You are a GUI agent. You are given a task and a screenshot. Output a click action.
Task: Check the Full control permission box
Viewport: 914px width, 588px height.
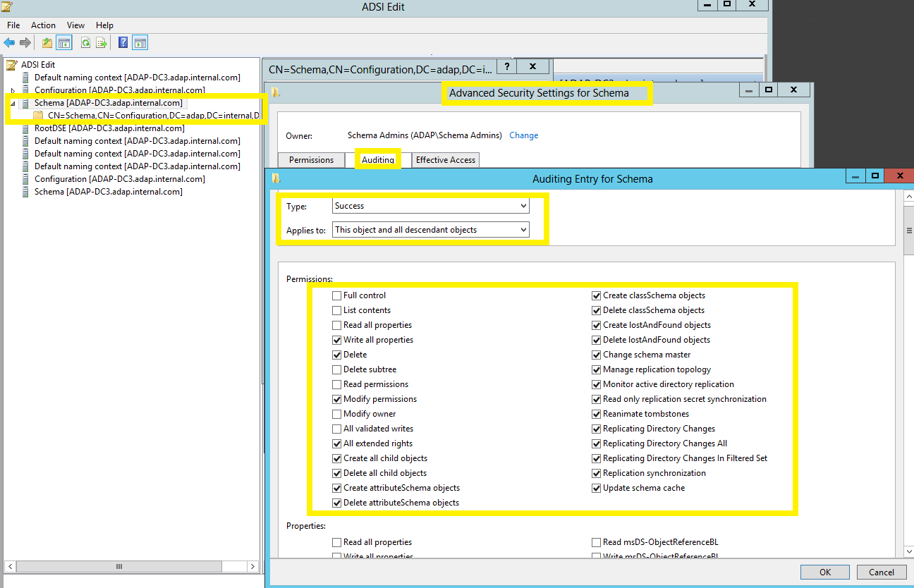pos(336,295)
